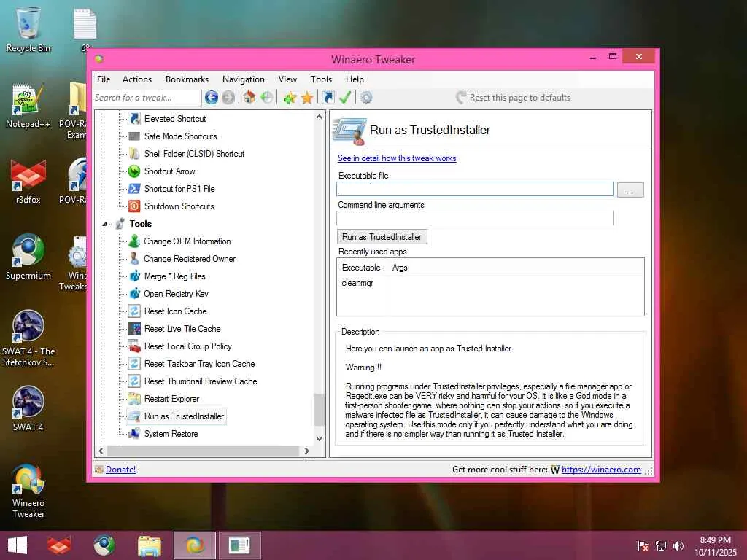Viewport: 747px width, 560px height.
Task: Click the Reset Taskbar Tray Icon Cache icon
Action: click(x=134, y=364)
